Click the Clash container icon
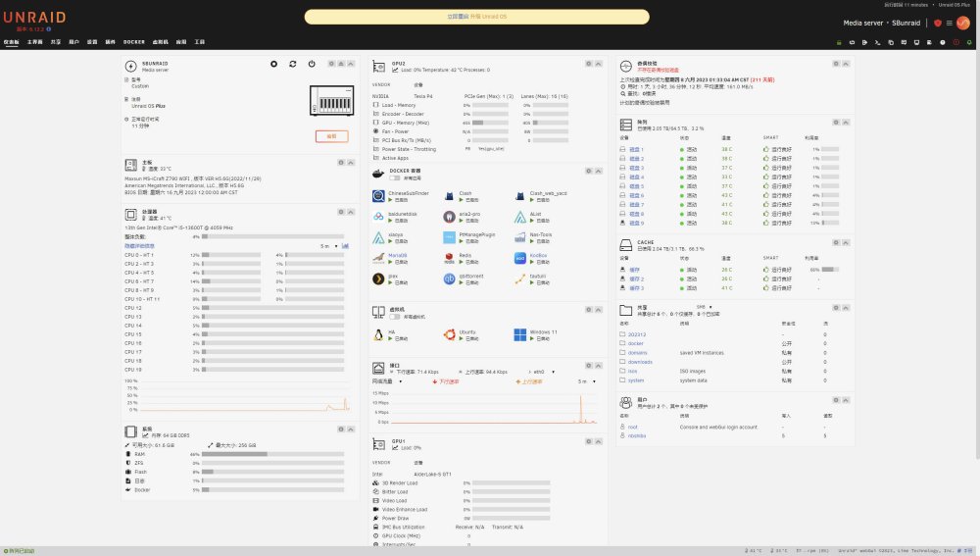The image size is (980, 556). pos(449,196)
